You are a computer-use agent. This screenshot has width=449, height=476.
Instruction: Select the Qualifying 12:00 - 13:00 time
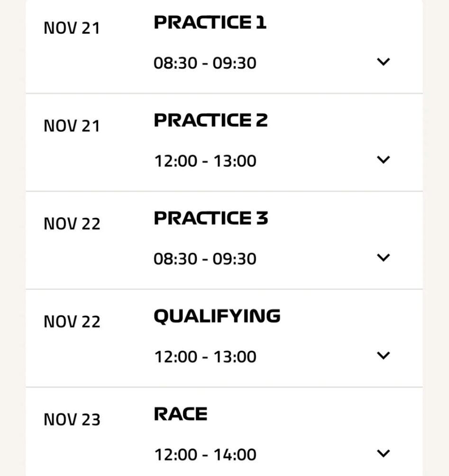[x=205, y=356]
